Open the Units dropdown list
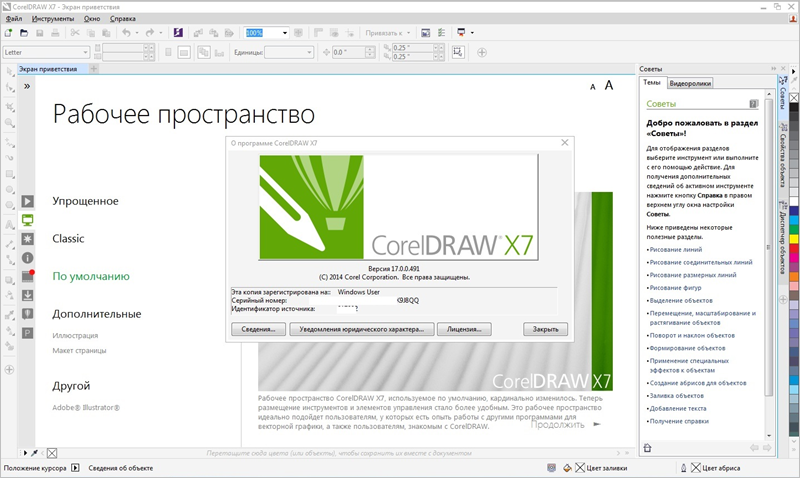 309,52
